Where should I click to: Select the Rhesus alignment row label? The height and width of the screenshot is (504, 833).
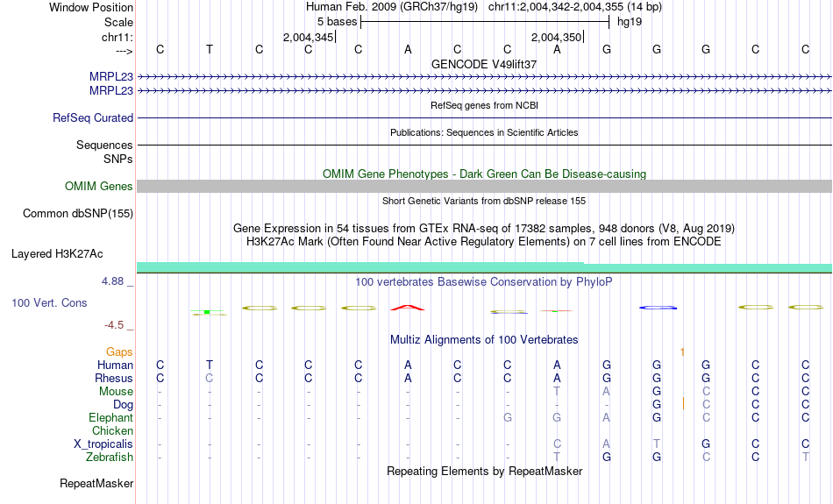coord(114,378)
